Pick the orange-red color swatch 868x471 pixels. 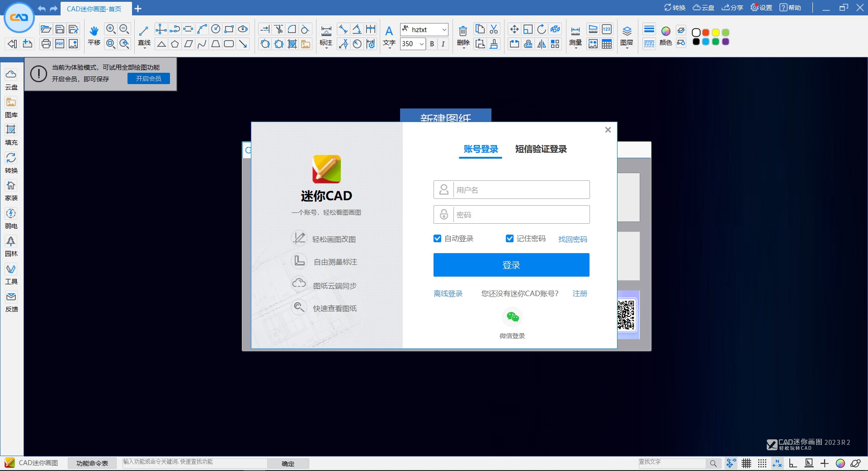(x=706, y=33)
